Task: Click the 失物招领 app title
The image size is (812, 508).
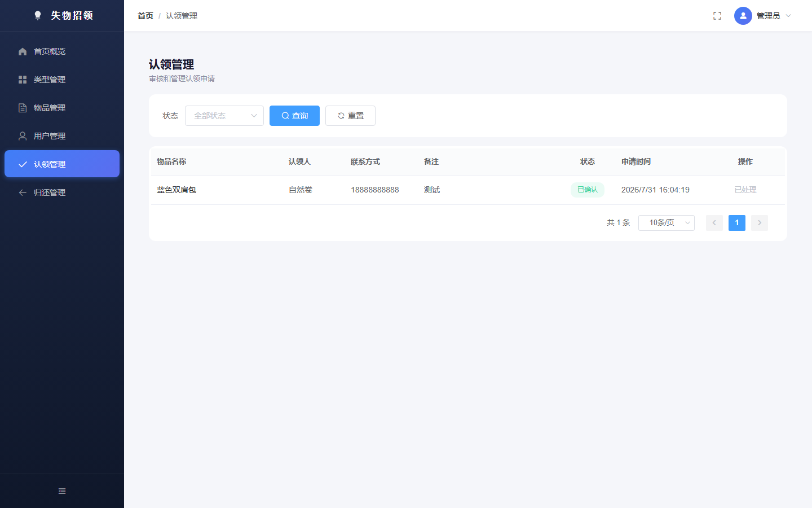Action: point(72,15)
